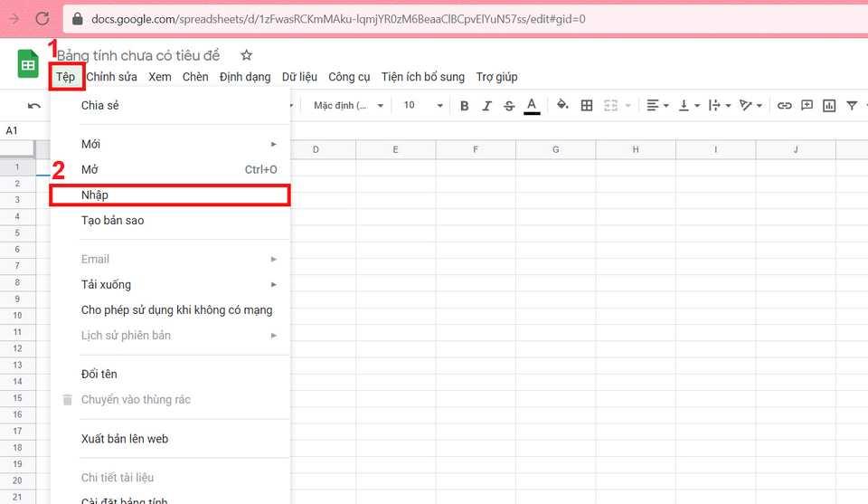Toggle strikethrough formatting
The height and width of the screenshot is (504, 868).
pos(509,106)
